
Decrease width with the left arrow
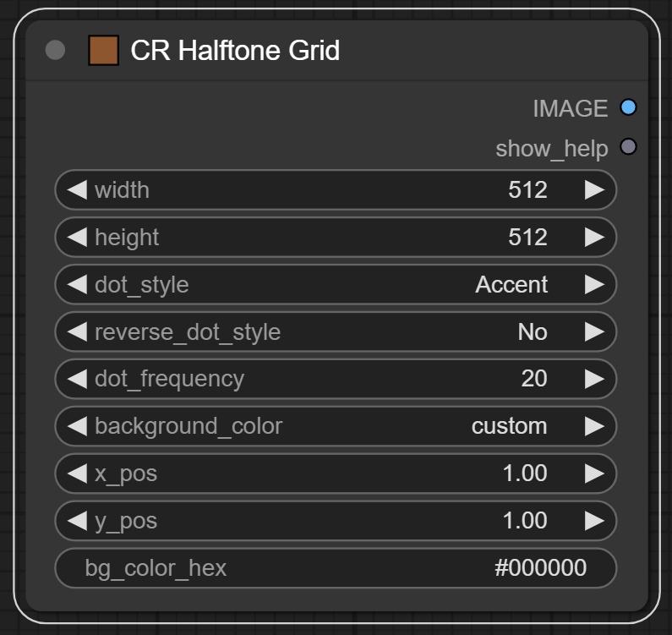[x=77, y=190]
